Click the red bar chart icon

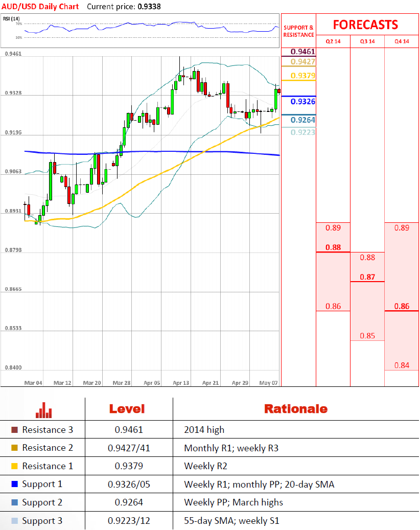43,410
